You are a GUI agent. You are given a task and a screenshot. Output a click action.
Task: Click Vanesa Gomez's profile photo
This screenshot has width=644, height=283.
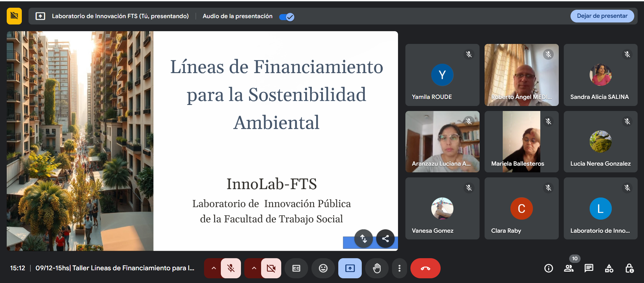(442, 209)
